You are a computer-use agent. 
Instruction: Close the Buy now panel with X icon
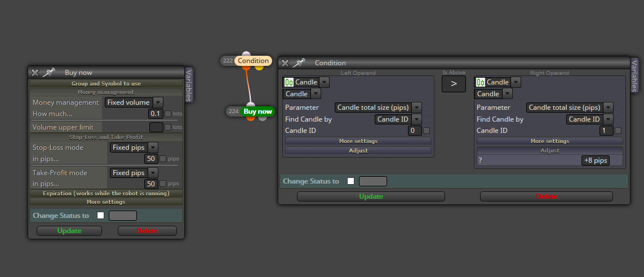[x=35, y=73]
